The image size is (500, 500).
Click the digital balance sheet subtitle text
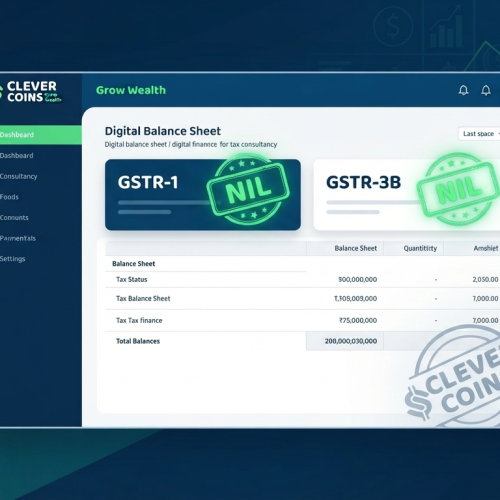pos(191,144)
